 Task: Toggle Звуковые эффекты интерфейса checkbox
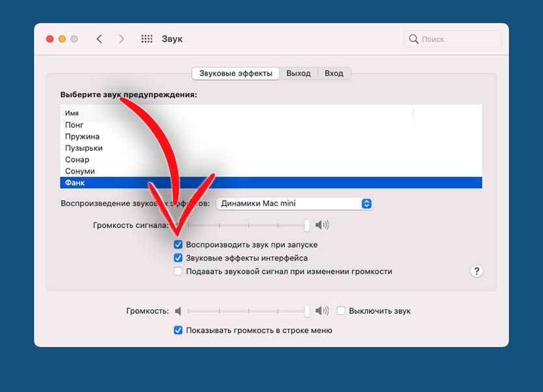click(178, 258)
